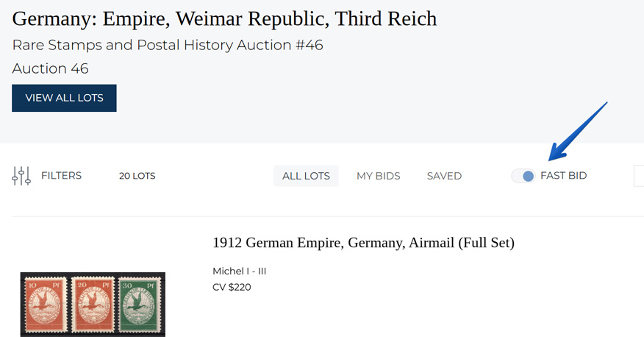
Task: Click the green 30 Pf stamp image
Action: click(x=140, y=304)
